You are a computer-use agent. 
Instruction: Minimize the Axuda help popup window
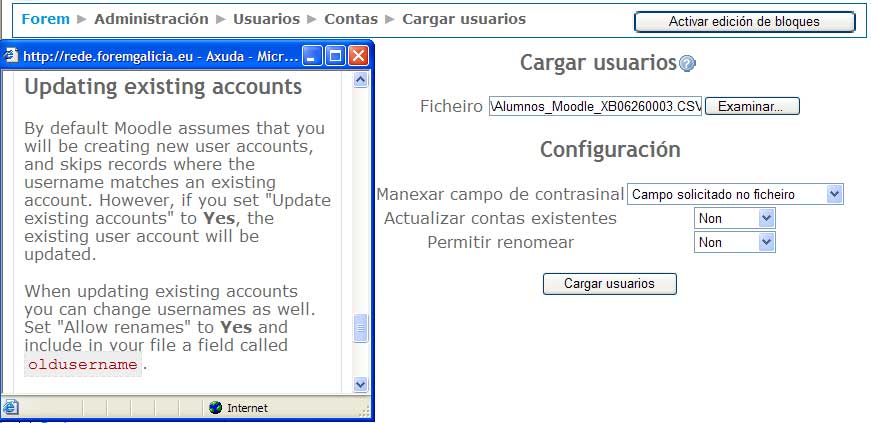(x=312, y=56)
